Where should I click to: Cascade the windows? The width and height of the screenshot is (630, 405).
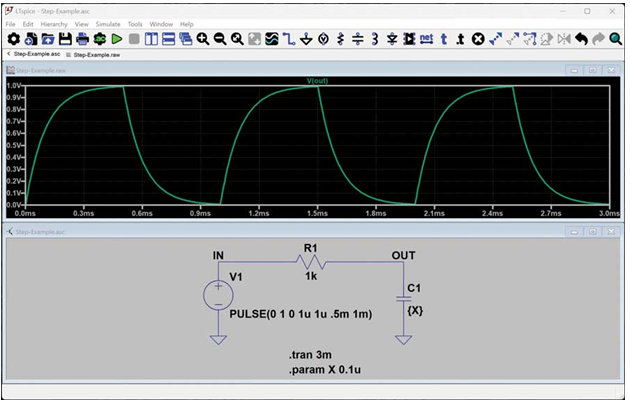tap(186, 39)
